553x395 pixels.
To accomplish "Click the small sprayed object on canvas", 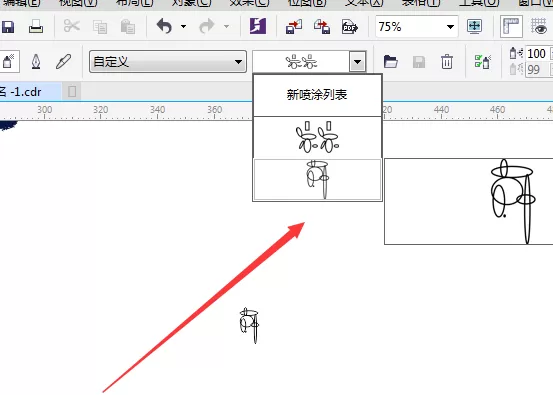I will 249,325.
